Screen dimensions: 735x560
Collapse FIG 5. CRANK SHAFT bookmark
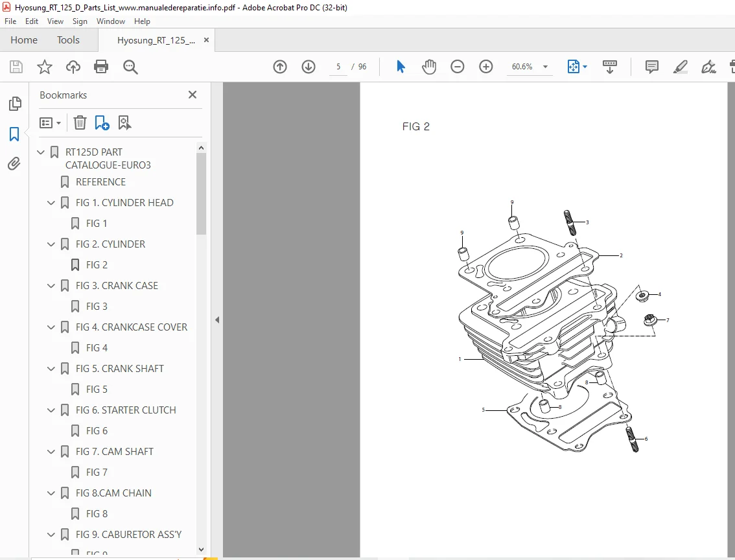pos(51,368)
